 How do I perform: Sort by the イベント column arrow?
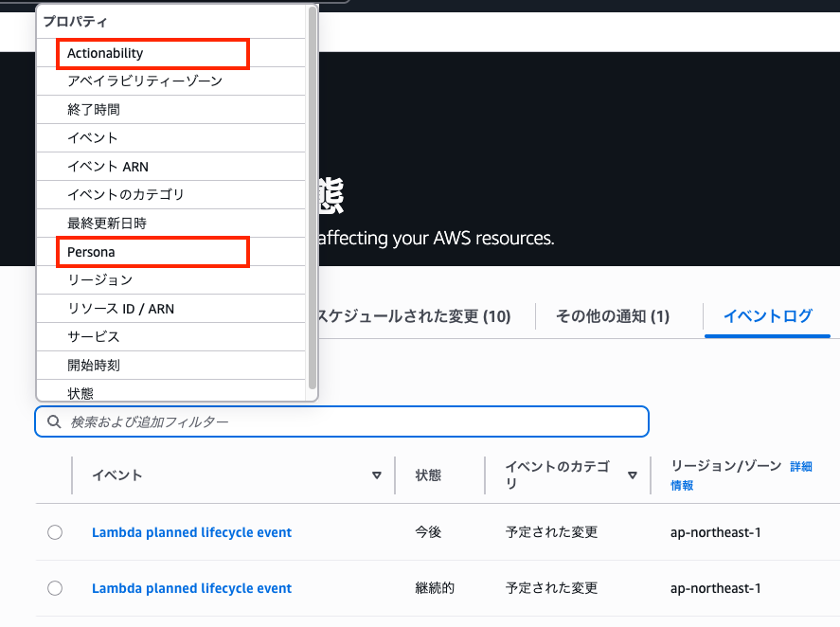[x=377, y=475]
